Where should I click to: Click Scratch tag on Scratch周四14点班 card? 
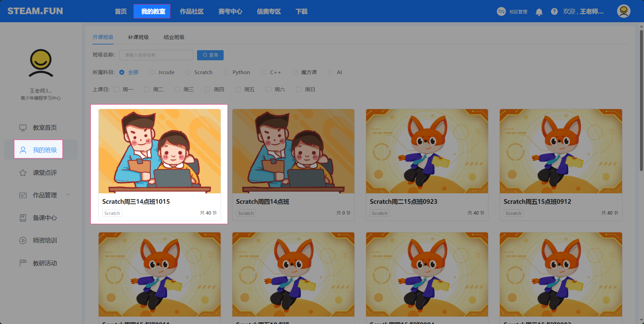(x=246, y=213)
